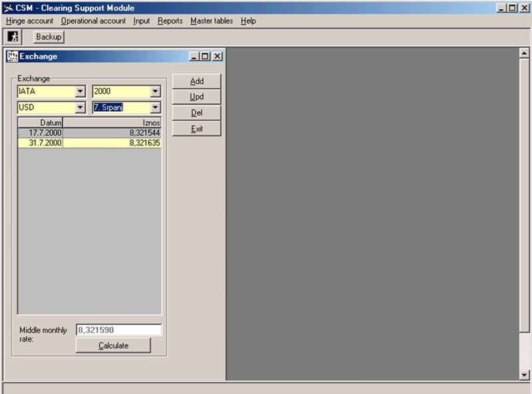The width and height of the screenshot is (532, 394).
Task: Close the Exchange child window
Action: [x=217, y=57]
